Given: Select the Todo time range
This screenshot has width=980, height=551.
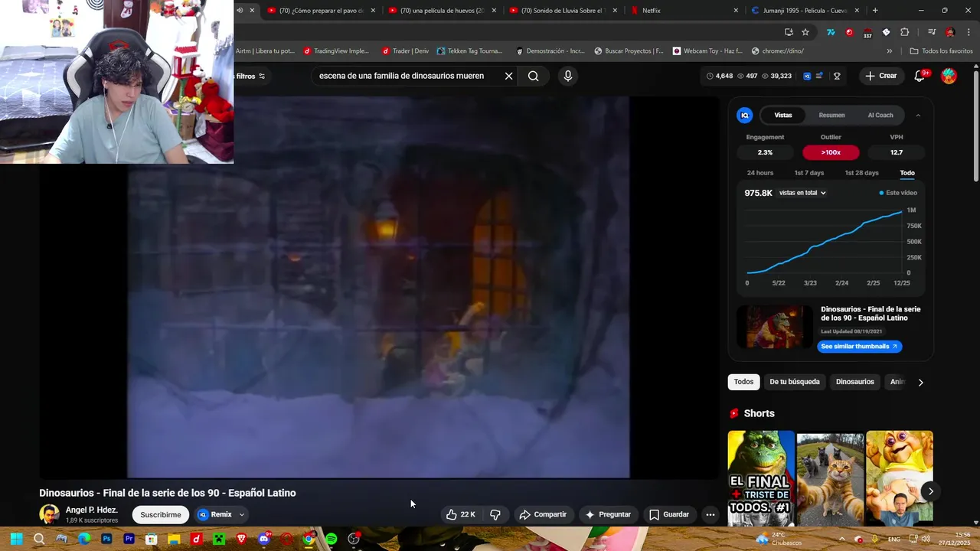Looking at the screenshot, I should click(907, 173).
